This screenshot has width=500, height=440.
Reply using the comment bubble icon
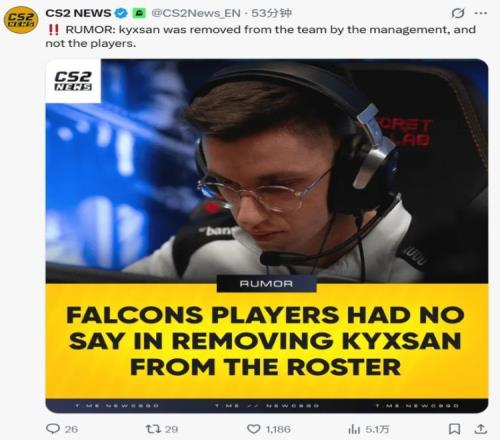[x=53, y=428]
